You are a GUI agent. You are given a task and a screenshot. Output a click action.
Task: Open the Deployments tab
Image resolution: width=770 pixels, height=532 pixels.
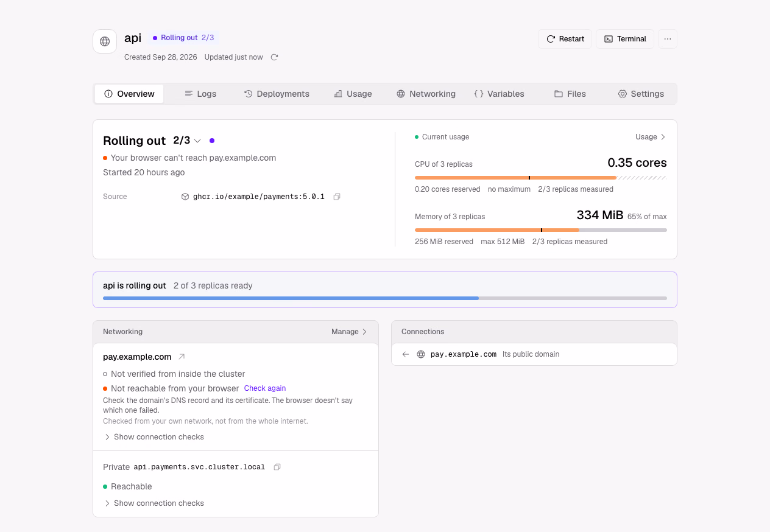click(277, 94)
